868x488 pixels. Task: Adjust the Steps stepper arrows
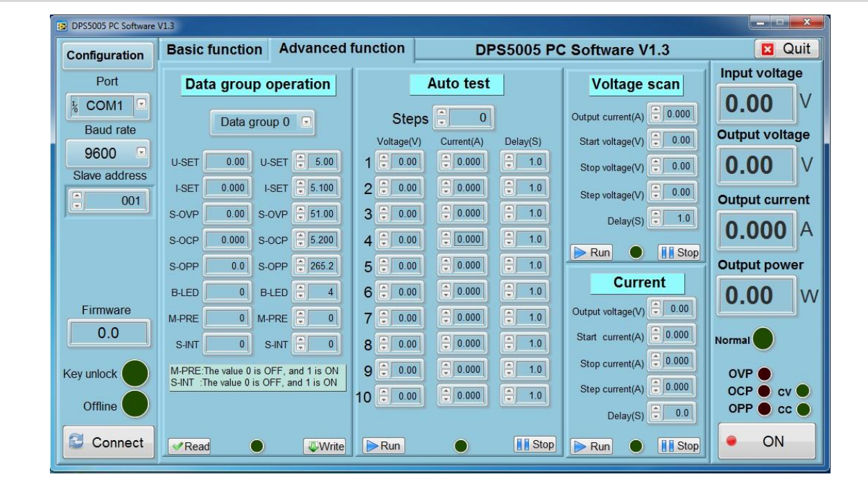[440, 119]
